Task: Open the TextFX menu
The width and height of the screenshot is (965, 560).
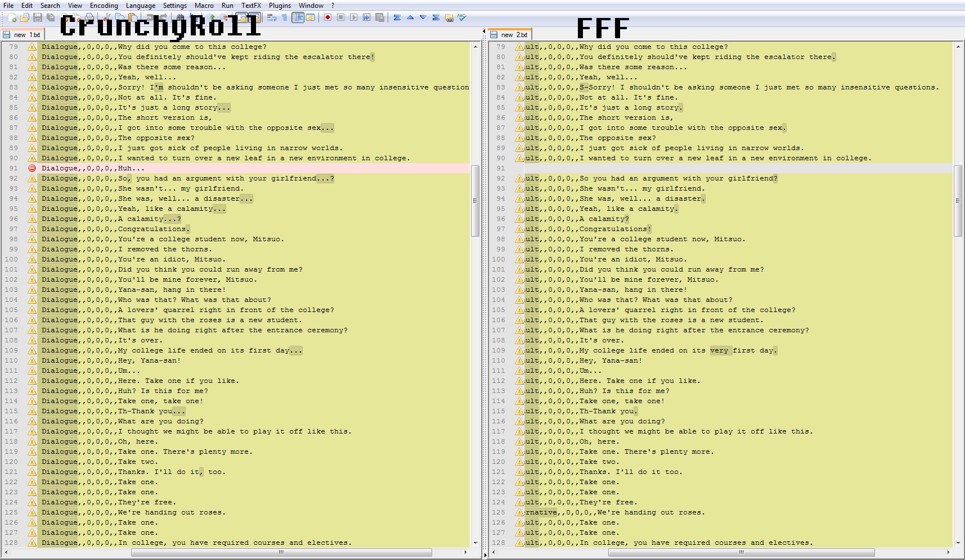Action: (251, 5)
